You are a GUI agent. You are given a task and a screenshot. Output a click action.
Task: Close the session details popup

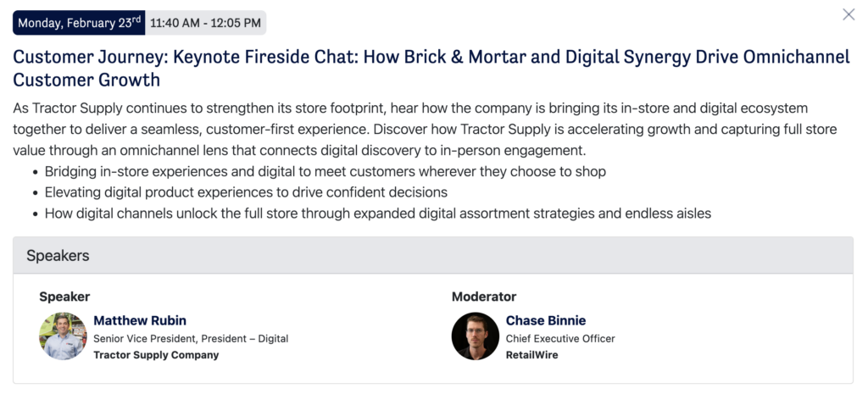point(849,14)
